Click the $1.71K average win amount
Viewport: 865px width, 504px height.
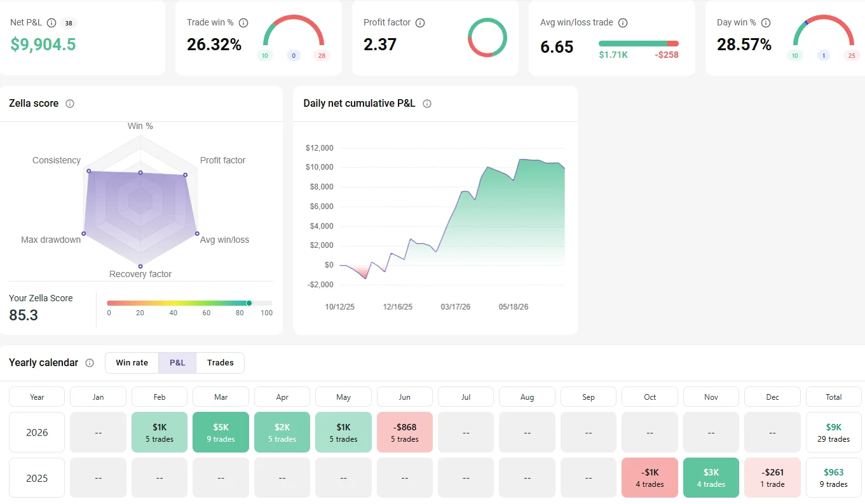coord(613,55)
